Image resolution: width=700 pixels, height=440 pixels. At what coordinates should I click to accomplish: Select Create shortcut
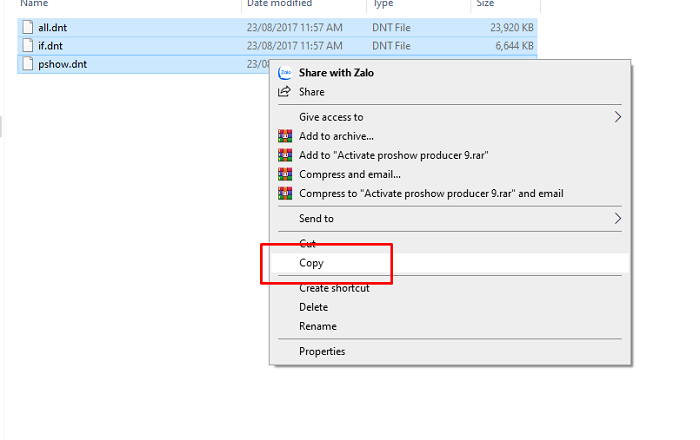pos(450,288)
